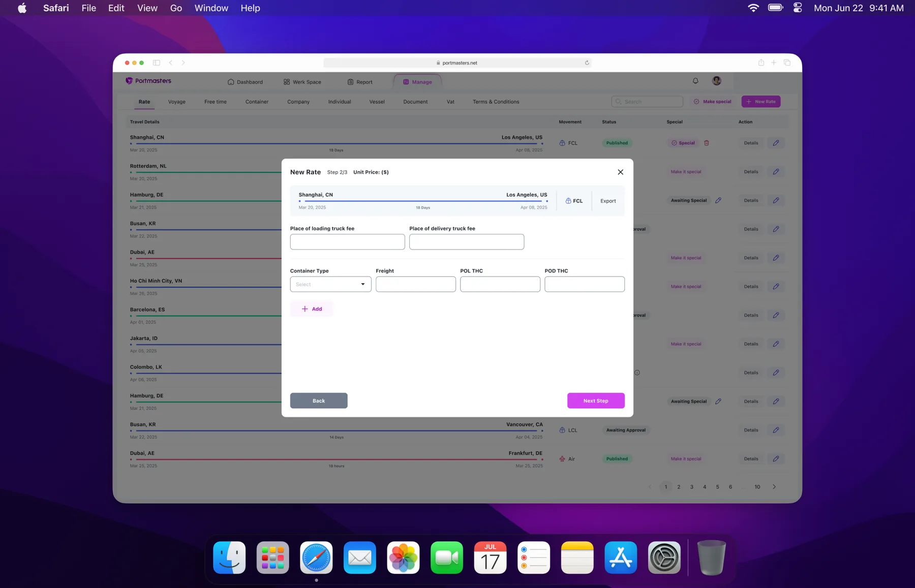This screenshot has height=588, width=915.
Task: Go to the next page with the arrow
Action: point(774,487)
